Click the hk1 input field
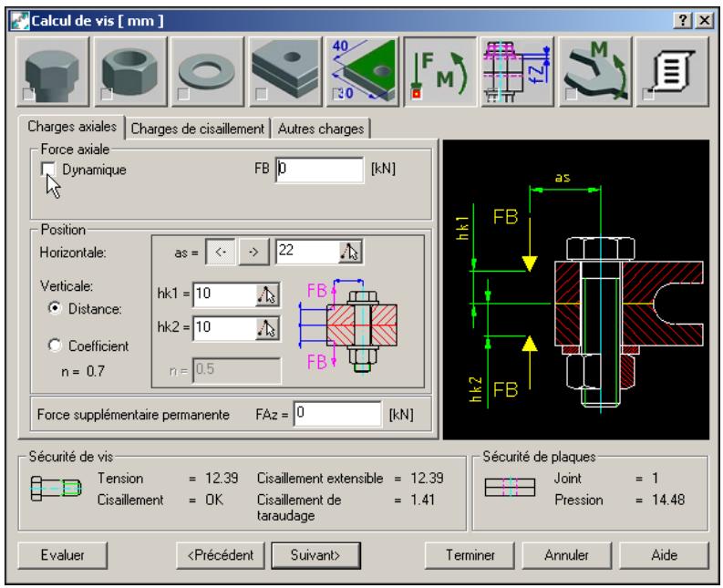Image resolution: width=723 pixels, height=588 pixels. pyautogui.click(x=224, y=294)
